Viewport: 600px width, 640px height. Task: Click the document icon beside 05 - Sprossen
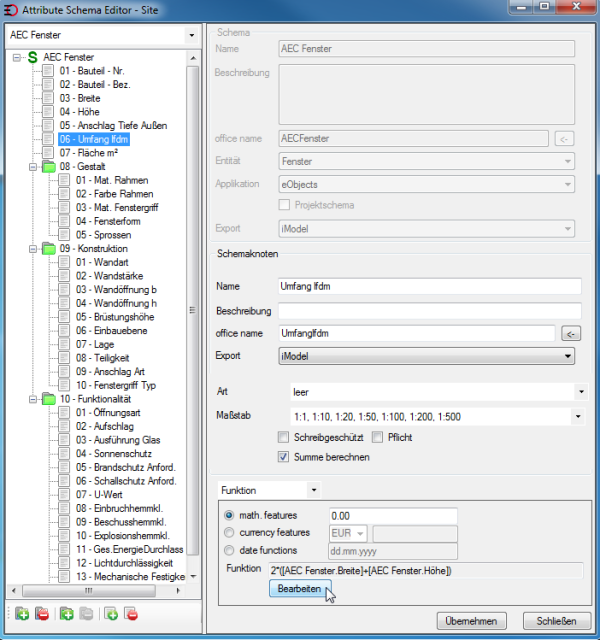pos(64,235)
